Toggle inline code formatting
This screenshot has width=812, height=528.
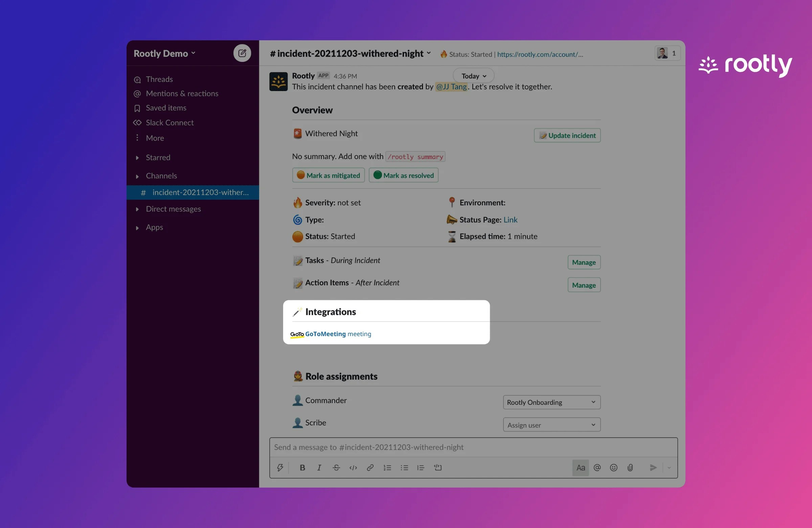tap(353, 468)
